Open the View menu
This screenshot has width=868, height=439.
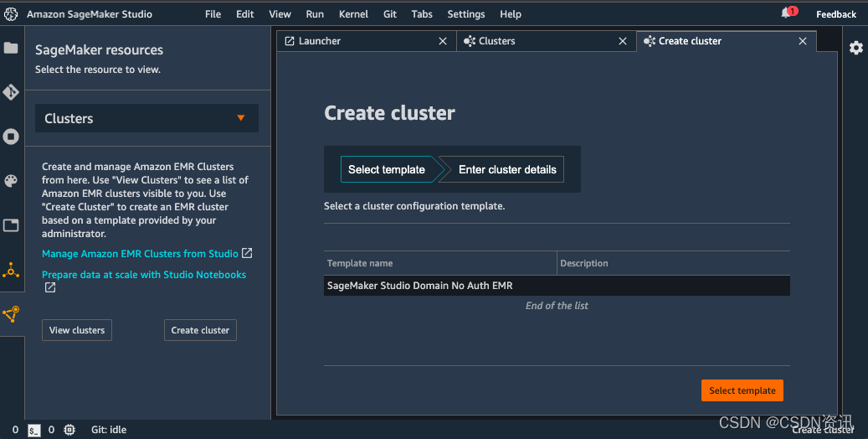280,14
